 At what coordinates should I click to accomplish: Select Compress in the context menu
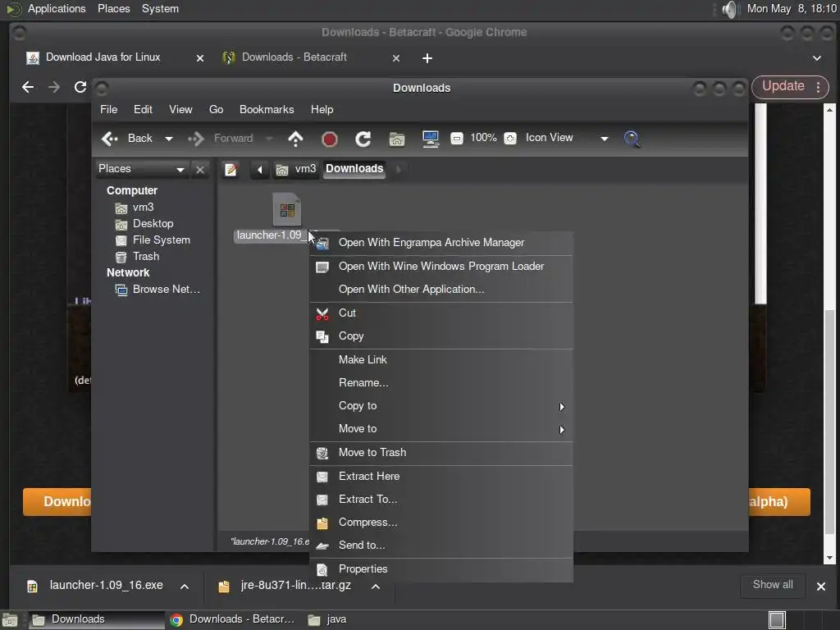441,523
